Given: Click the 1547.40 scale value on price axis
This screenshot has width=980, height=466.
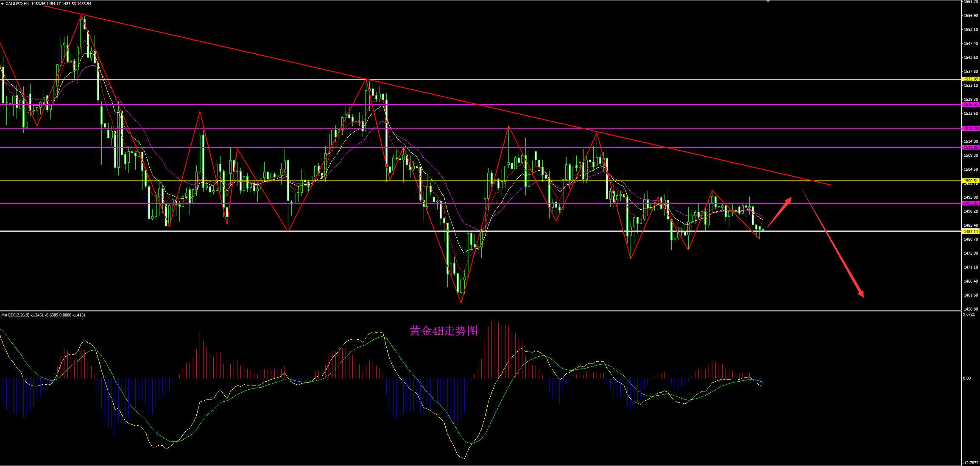Looking at the screenshot, I should click(x=971, y=44).
